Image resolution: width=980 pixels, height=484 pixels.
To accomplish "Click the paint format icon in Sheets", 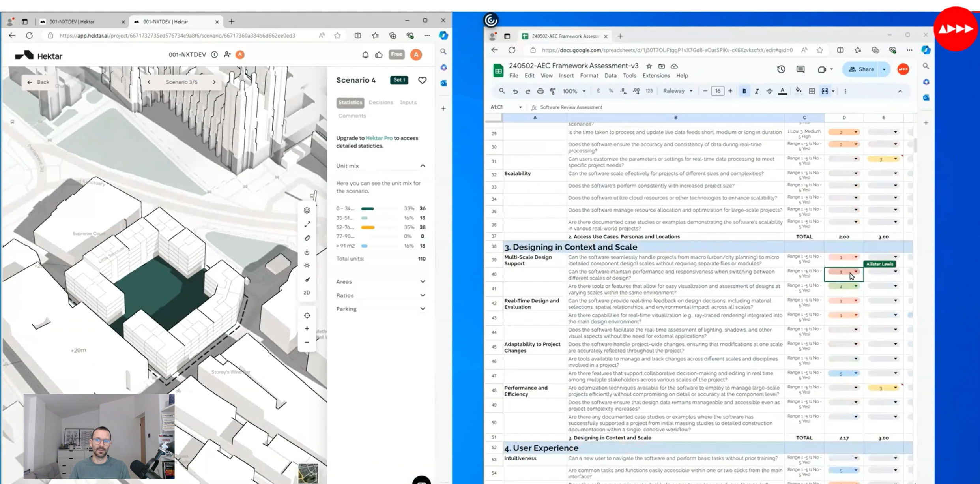I will 553,91.
